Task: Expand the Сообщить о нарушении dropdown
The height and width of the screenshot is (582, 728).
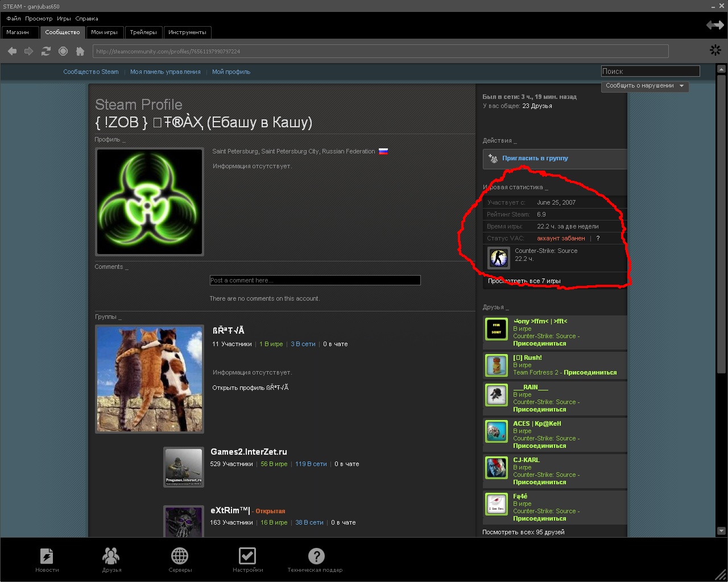Action: coord(645,86)
